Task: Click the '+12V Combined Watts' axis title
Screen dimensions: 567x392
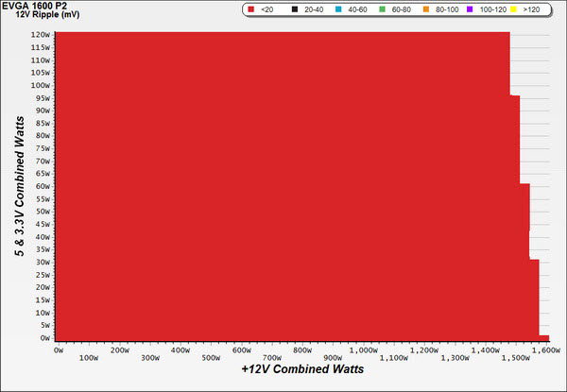Action: [x=302, y=369]
